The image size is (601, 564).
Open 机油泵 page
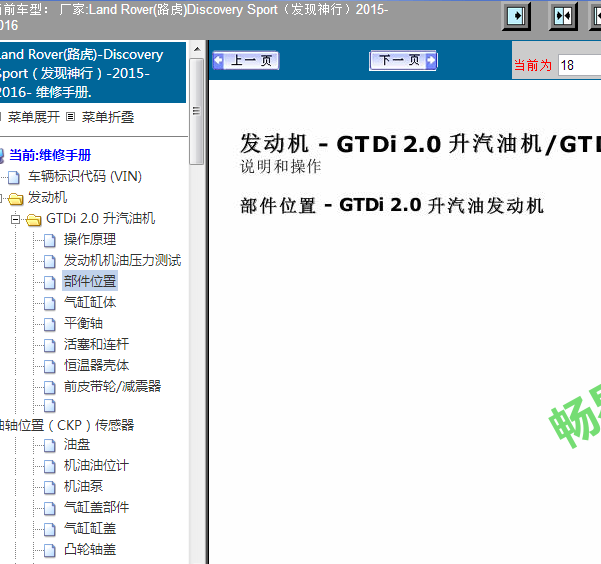click(83, 486)
